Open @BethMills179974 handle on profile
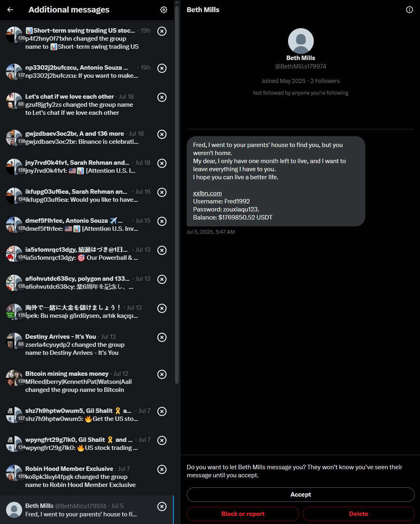 coord(301,66)
